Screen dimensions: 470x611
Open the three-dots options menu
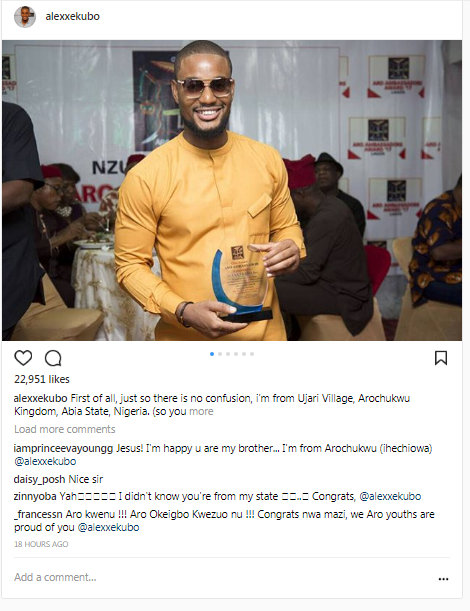(443, 579)
